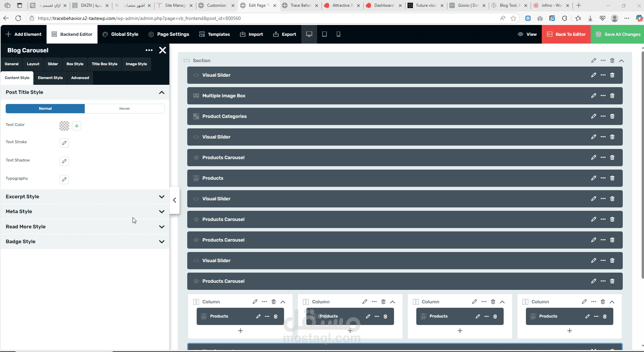Delete the Multiple Image Box element
This screenshot has width=644, height=352.
pos(612,96)
